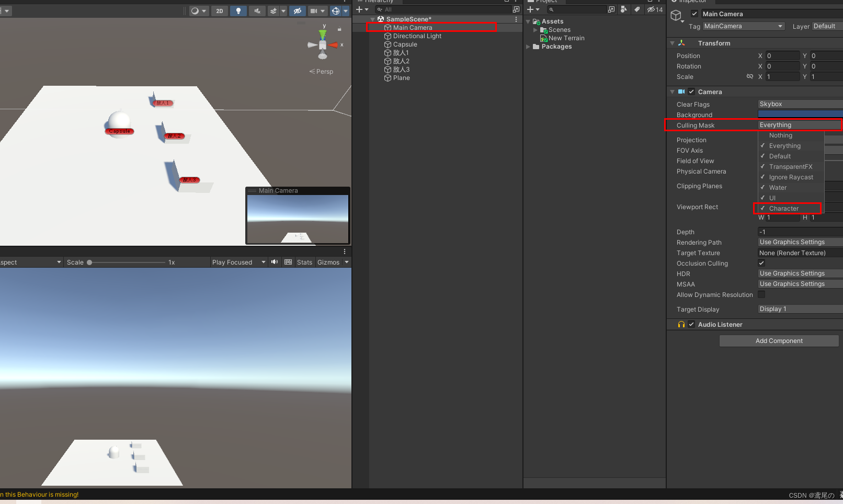Toggle Camera component enabled checkbox
Image resolution: width=843 pixels, height=504 pixels.
point(691,91)
